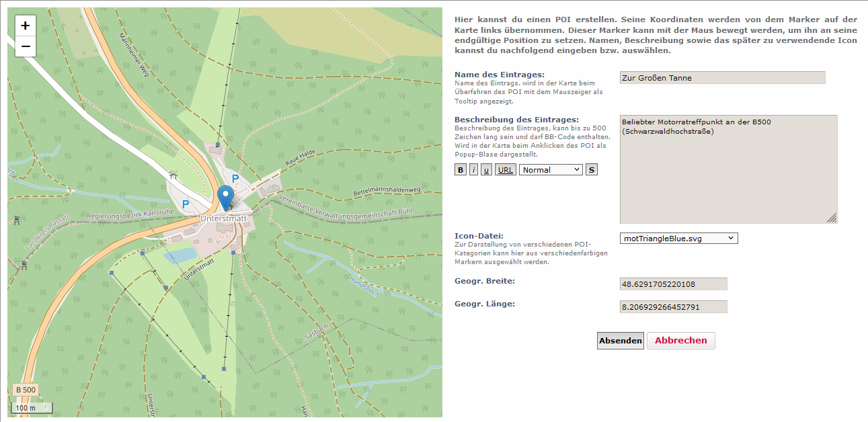Click the parking symbol left of the highway
The height and width of the screenshot is (422, 868).
[186, 204]
